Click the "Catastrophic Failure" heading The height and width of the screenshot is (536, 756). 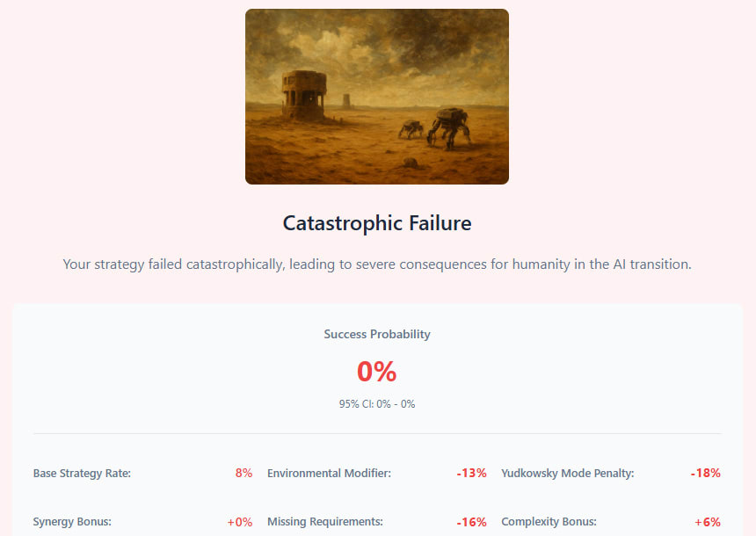376,223
